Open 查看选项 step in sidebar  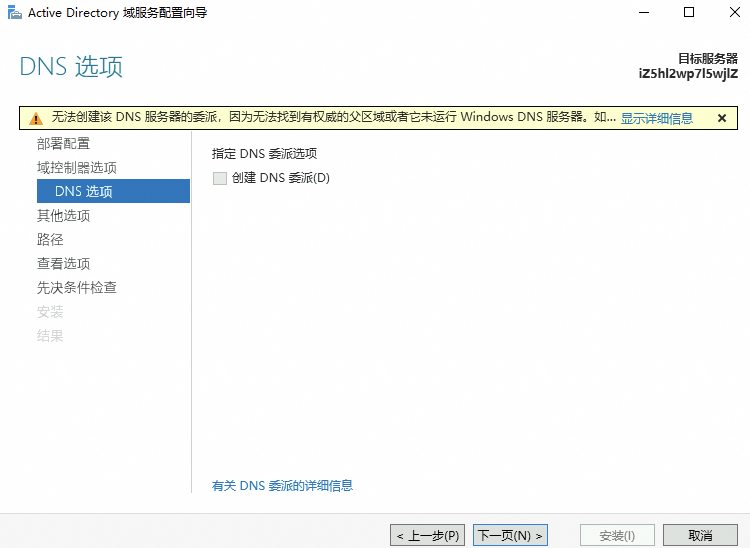point(63,263)
